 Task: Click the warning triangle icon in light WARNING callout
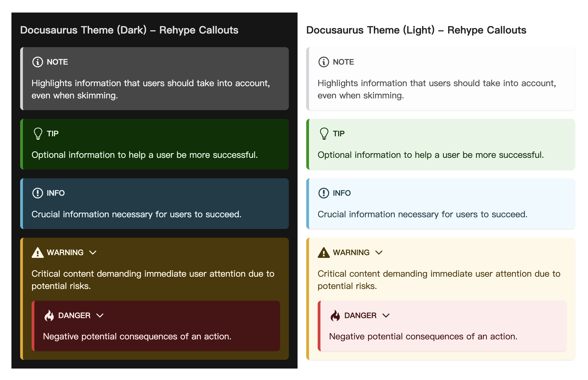pyautogui.click(x=324, y=252)
